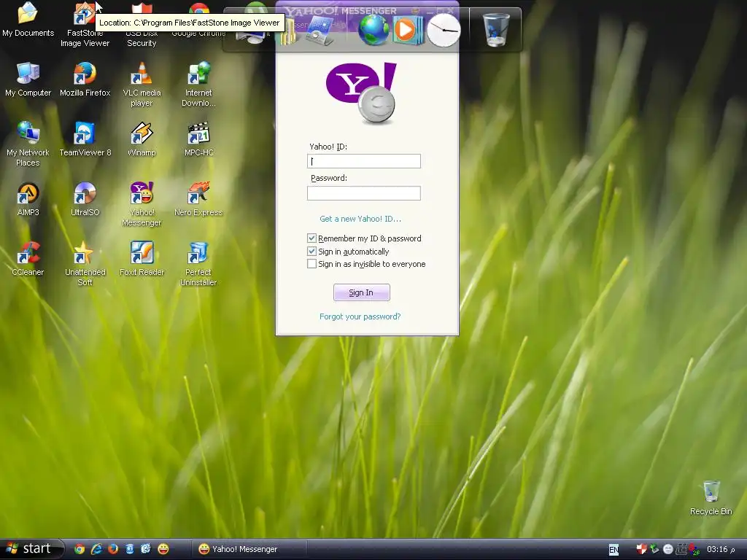The width and height of the screenshot is (747, 560).
Task: Open the My Documents desktop icon
Action: tap(28, 19)
